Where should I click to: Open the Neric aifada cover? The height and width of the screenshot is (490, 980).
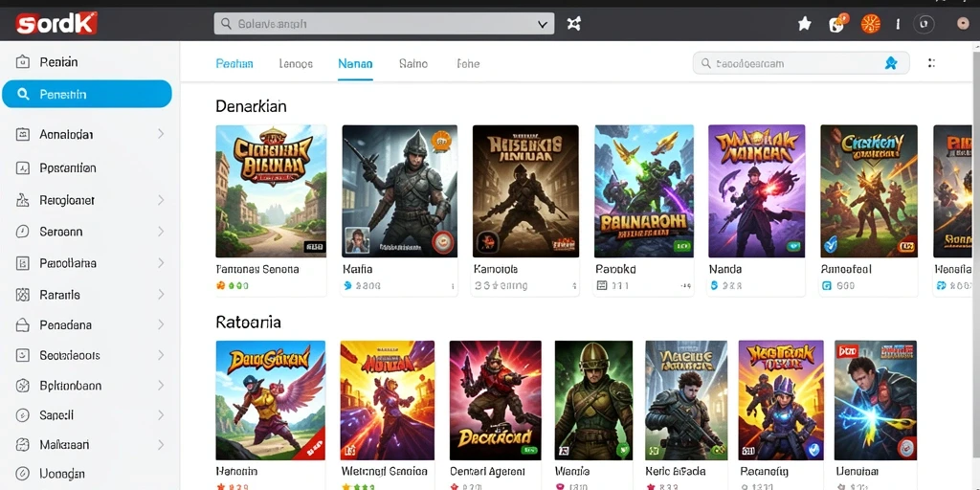(685, 400)
